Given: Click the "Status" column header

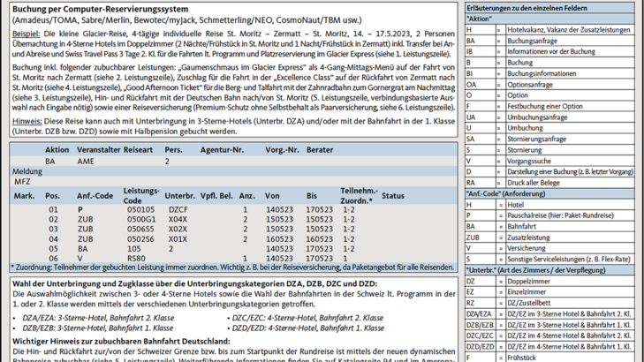Looking at the screenshot, I should click(x=392, y=196).
